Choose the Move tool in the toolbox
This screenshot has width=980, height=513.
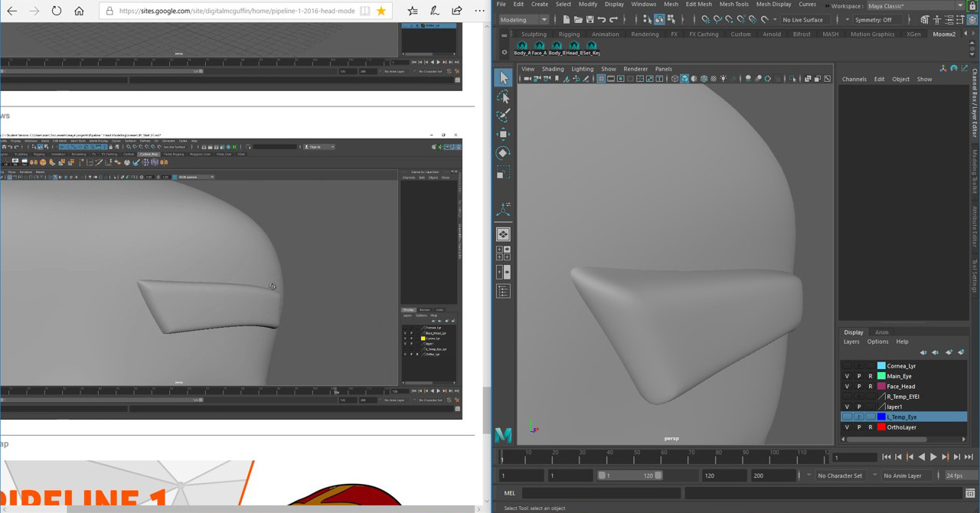pyautogui.click(x=503, y=134)
